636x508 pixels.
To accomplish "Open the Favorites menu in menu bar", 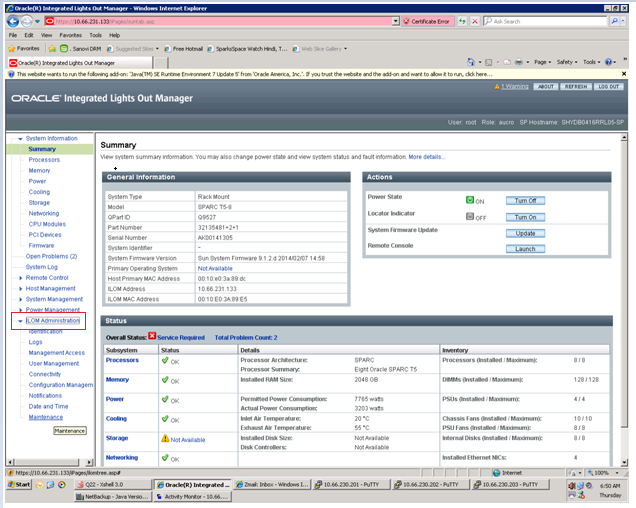I will [x=71, y=35].
